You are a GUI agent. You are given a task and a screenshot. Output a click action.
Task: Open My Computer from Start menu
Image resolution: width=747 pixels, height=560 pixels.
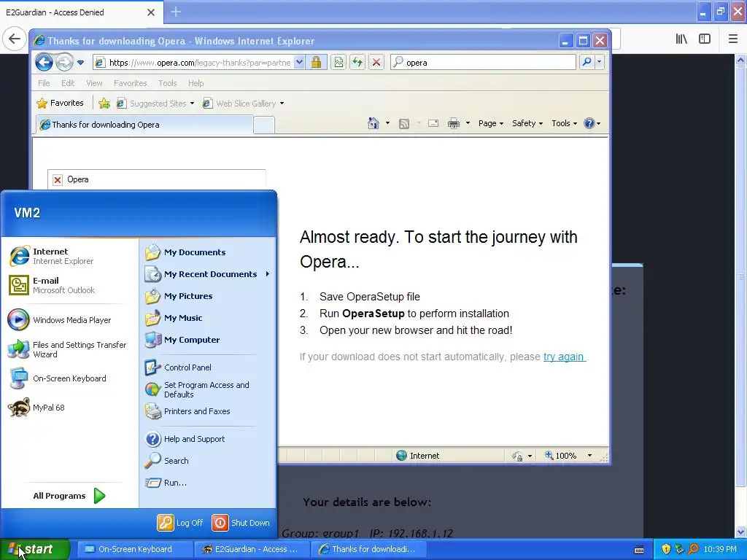point(207,340)
